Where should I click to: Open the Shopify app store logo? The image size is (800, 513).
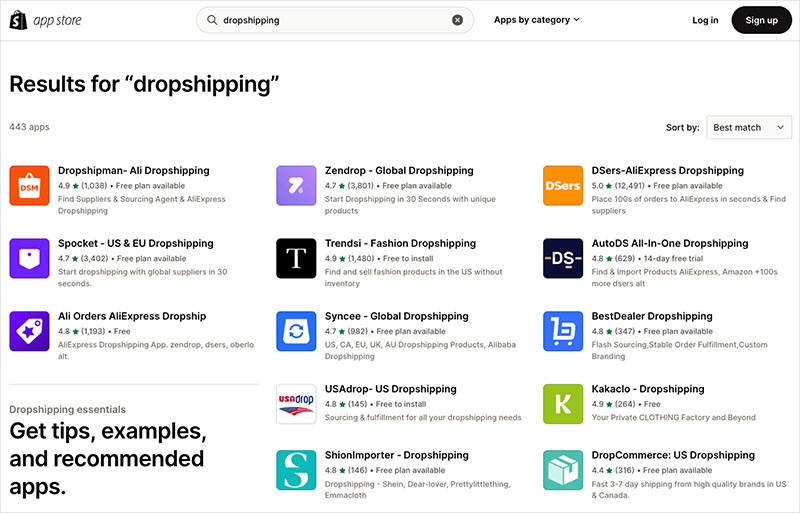tap(45, 20)
